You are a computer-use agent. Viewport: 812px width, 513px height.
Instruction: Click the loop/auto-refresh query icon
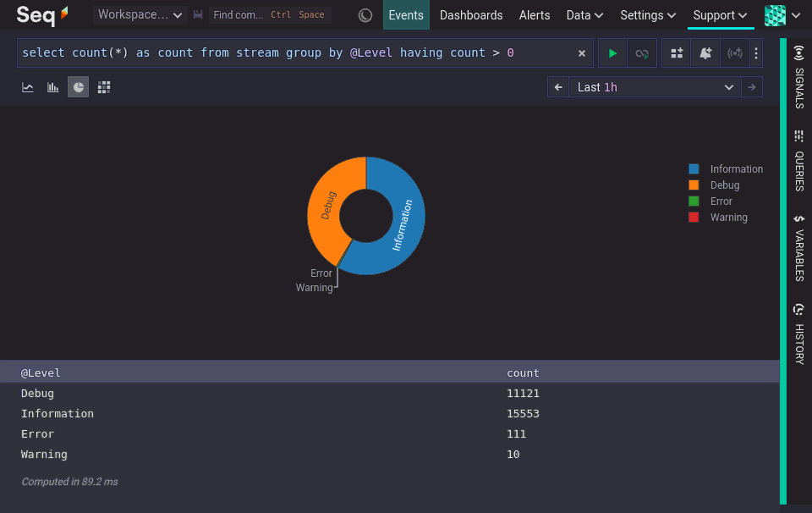[x=642, y=52]
